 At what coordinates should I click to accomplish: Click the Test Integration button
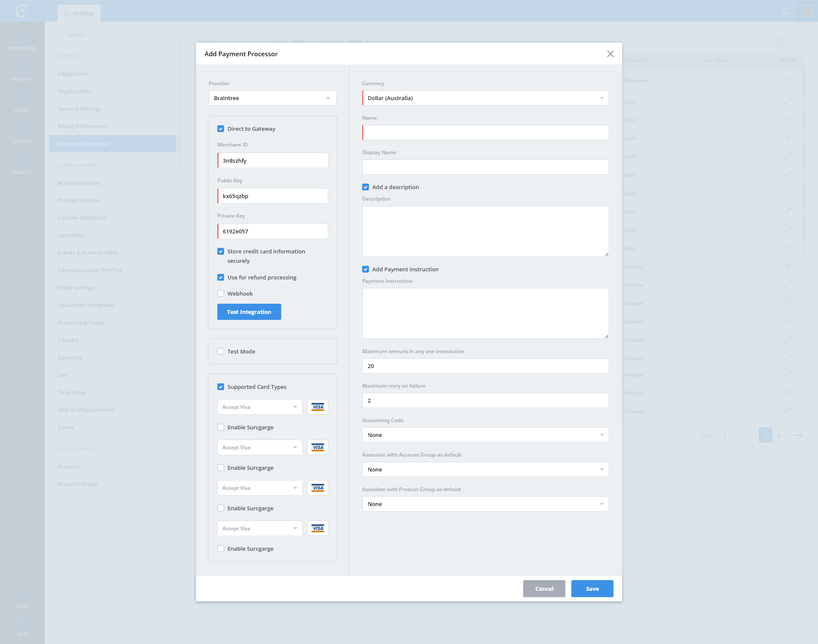[249, 312]
